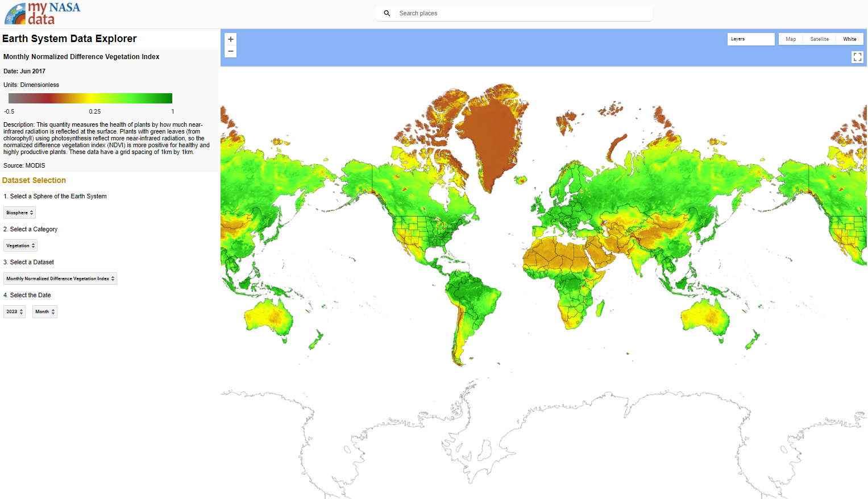868x499 pixels.
Task: Click the zoom out minus icon
Action: click(x=230, y=51)
